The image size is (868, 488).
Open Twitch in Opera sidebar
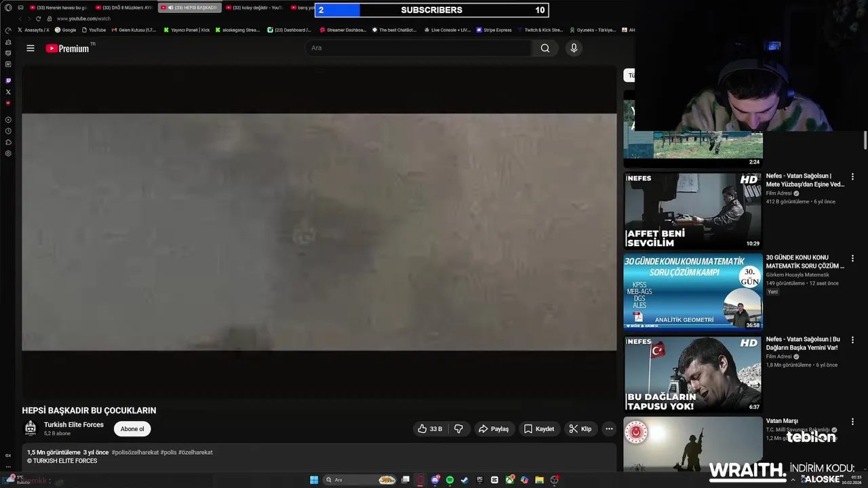coord(8,81)
